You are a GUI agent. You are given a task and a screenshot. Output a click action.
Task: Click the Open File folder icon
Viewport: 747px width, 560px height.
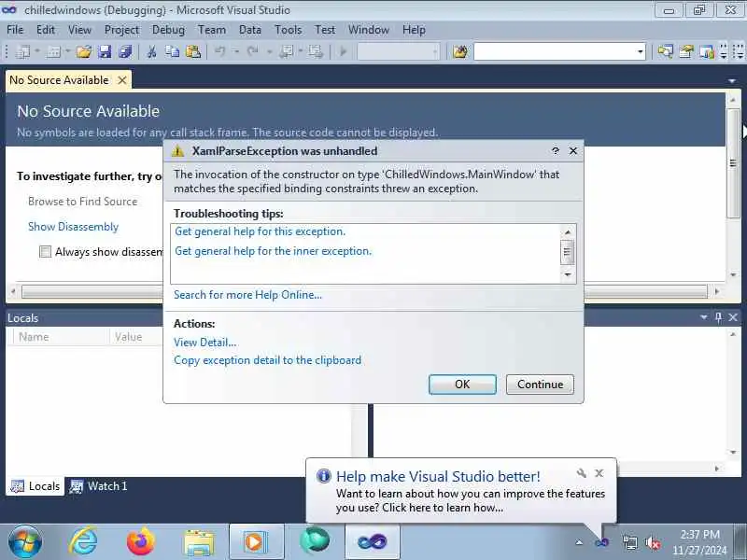[x=84, y=51]
